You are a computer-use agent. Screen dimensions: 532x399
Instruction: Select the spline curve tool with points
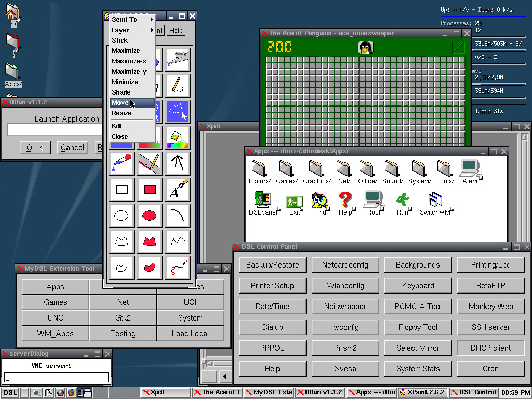click(x=178, y=268)
